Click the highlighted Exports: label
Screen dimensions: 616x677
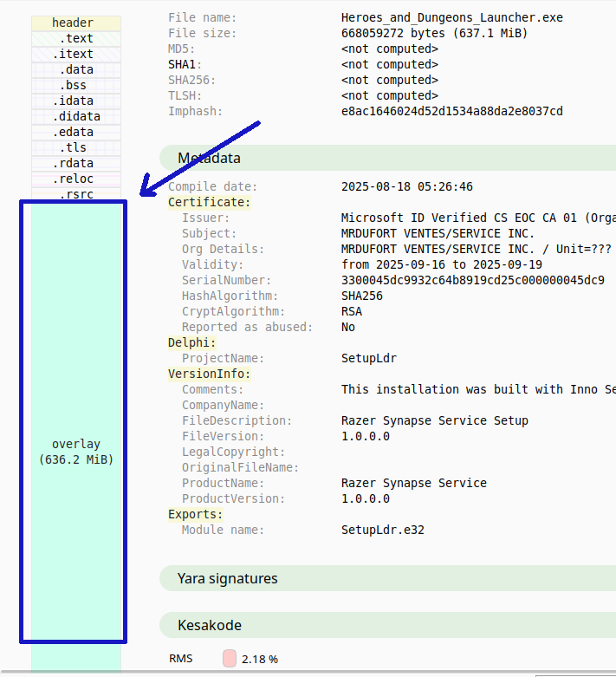point(196,514)
